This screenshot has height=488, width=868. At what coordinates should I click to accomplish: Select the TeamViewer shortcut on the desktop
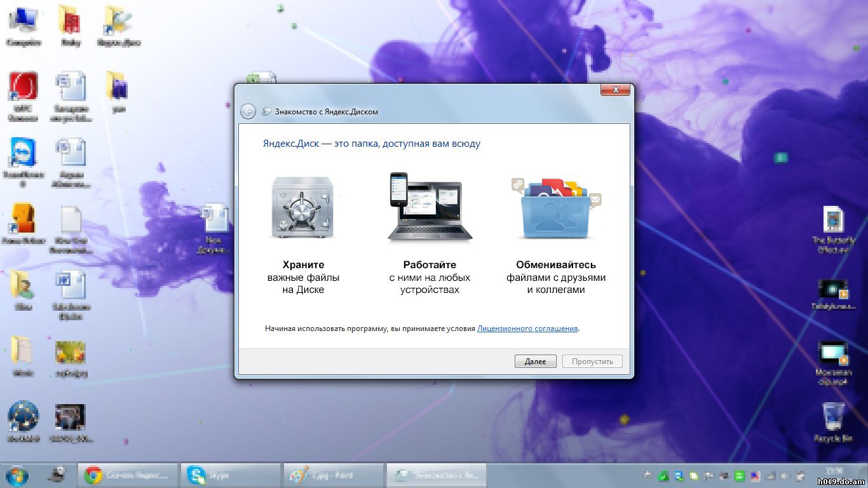(23, 162)
